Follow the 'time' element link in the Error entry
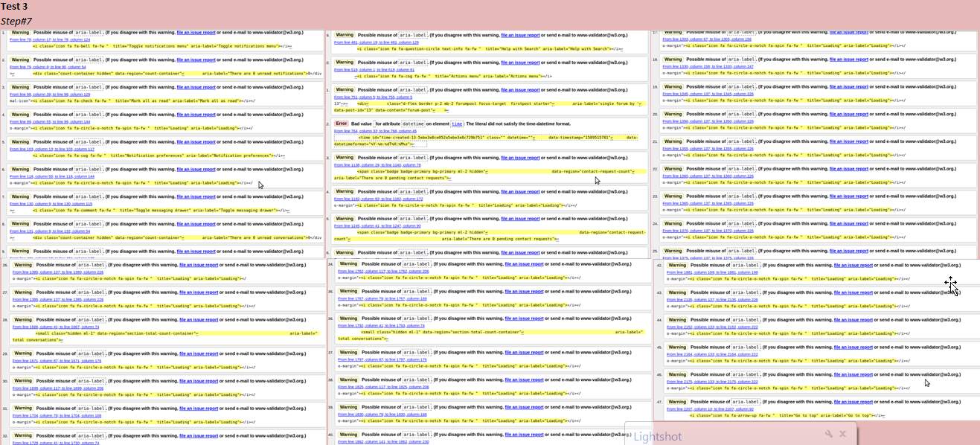 pyautogui.click(x=456, y=124)
